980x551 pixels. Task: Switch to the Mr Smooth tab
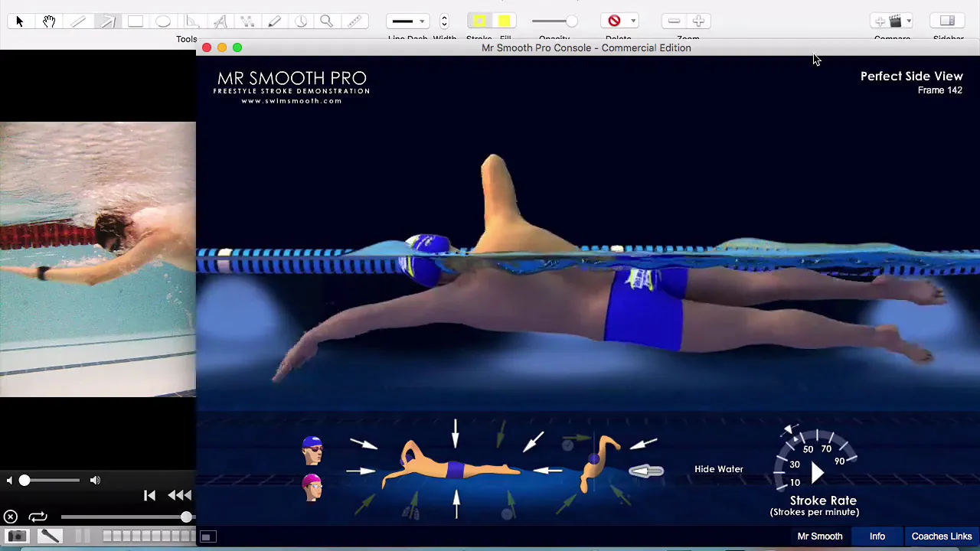tap(820, 536)
